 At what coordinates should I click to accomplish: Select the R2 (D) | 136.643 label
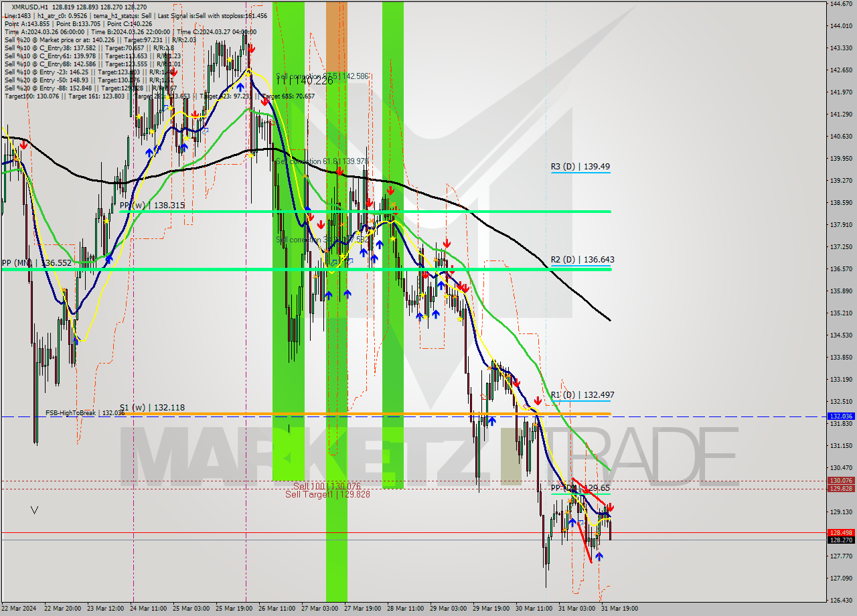pyautogui.click(x=582, y=259)
